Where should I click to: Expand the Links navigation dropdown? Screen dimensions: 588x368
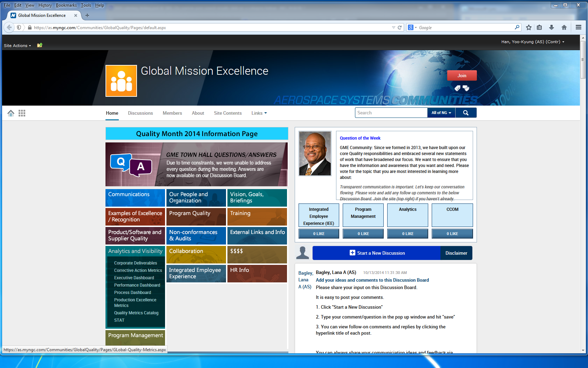tap(259, 113)
